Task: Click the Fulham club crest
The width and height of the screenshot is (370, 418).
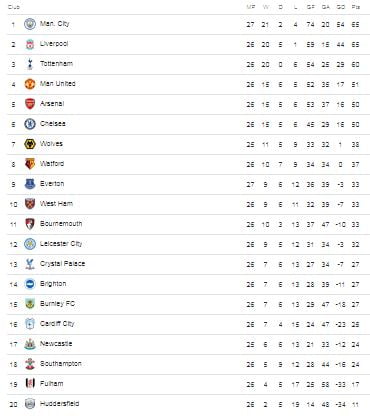Action: point(30,383)
